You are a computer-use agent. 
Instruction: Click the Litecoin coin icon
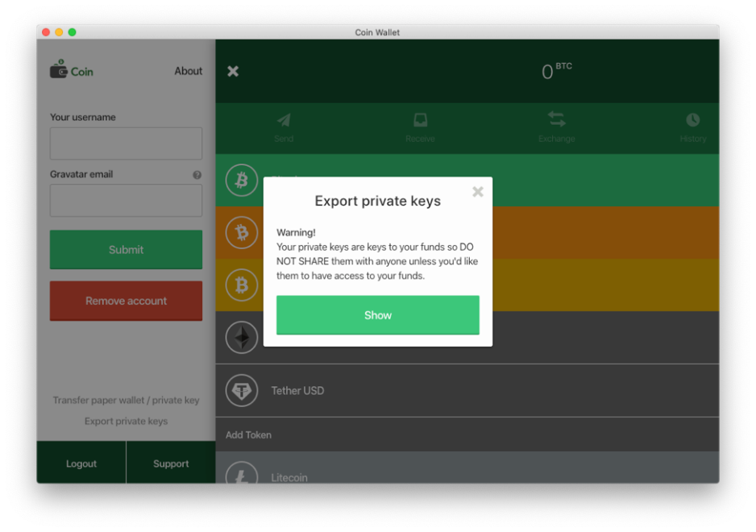[242, 475]
